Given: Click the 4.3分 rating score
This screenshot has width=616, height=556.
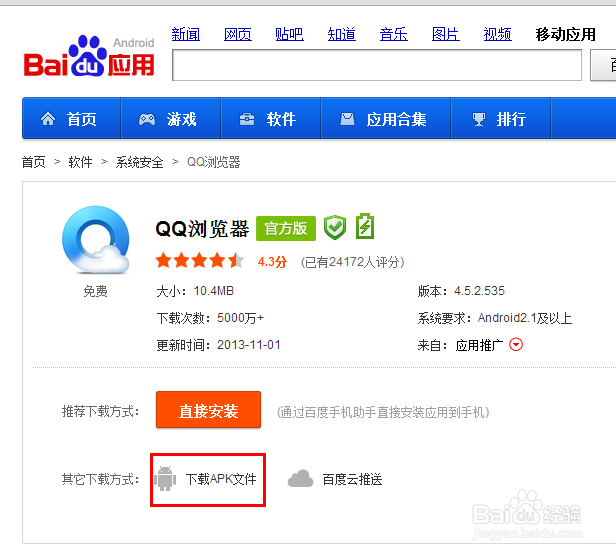Looking at the screenshot, I should pos(272,262).
